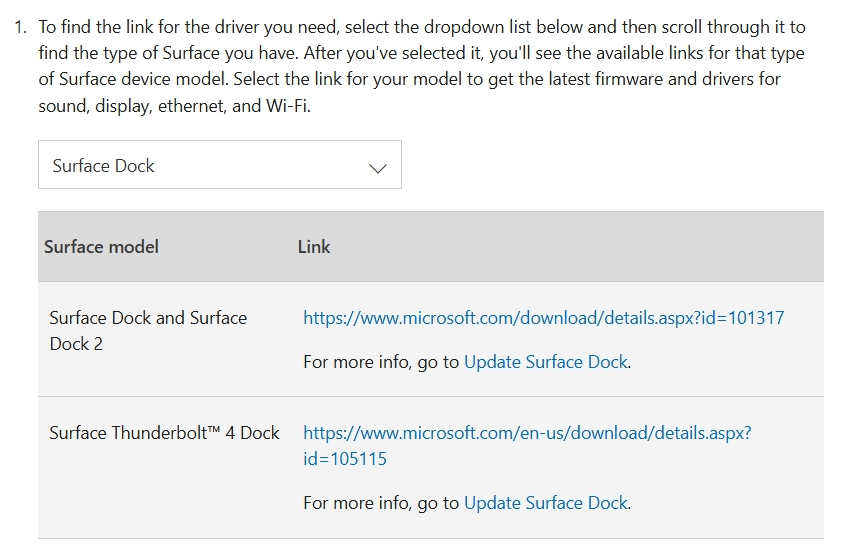845x553 pixels.
Task: Click the step number 1 list marker
Action: pos(21,27)
